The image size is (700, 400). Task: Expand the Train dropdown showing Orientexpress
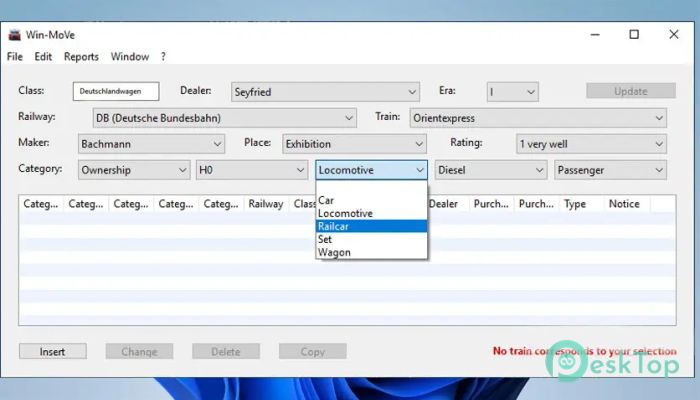538,118
